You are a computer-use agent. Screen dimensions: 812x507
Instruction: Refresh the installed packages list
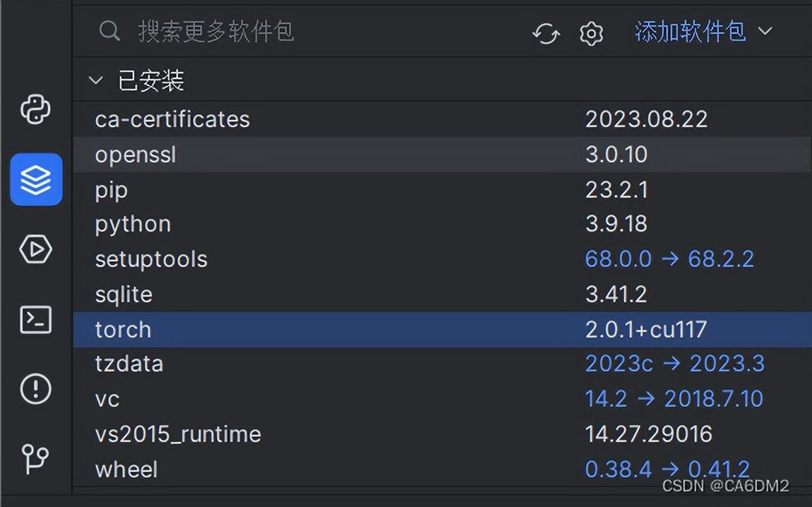(546, 32)
